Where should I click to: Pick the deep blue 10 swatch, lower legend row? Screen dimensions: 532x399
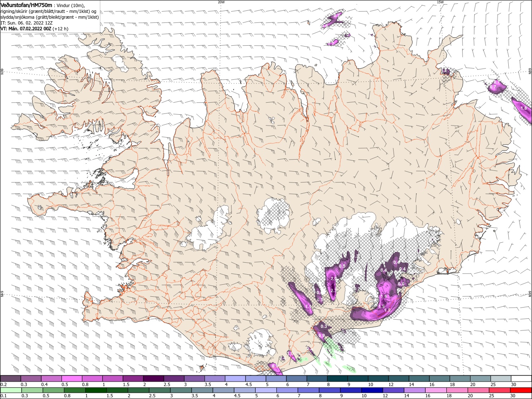coord(372,390)
